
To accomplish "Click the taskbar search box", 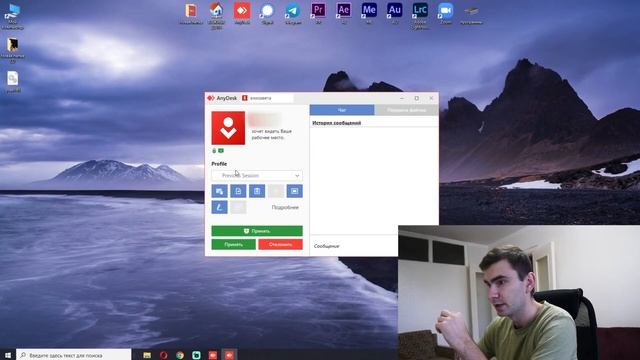I will pos(74,355).
